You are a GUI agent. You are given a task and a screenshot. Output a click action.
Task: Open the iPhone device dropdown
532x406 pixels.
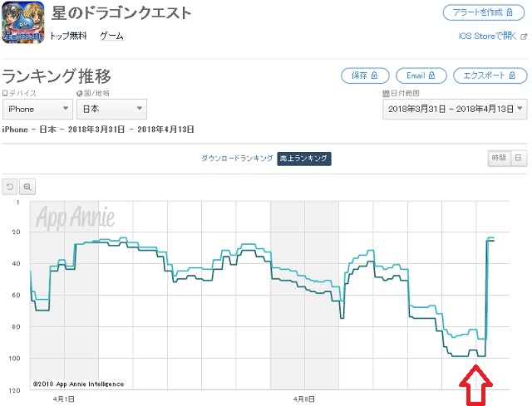[x=37, y=109]
